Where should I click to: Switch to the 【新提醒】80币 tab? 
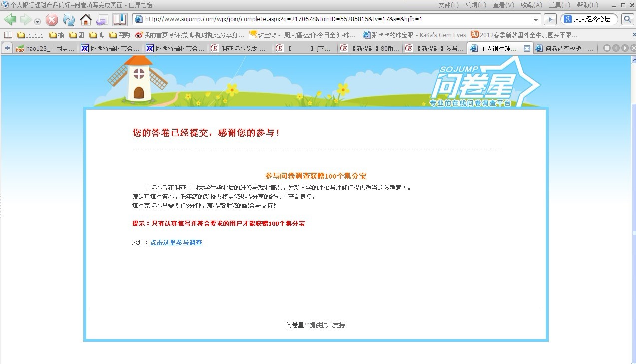(x=370, y=48)
